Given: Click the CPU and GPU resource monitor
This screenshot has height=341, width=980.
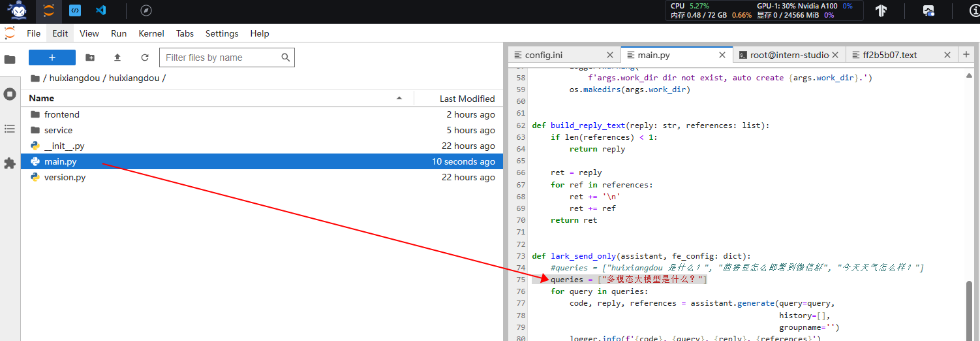Looking at the screenshot, I should [x=765, y=10].
